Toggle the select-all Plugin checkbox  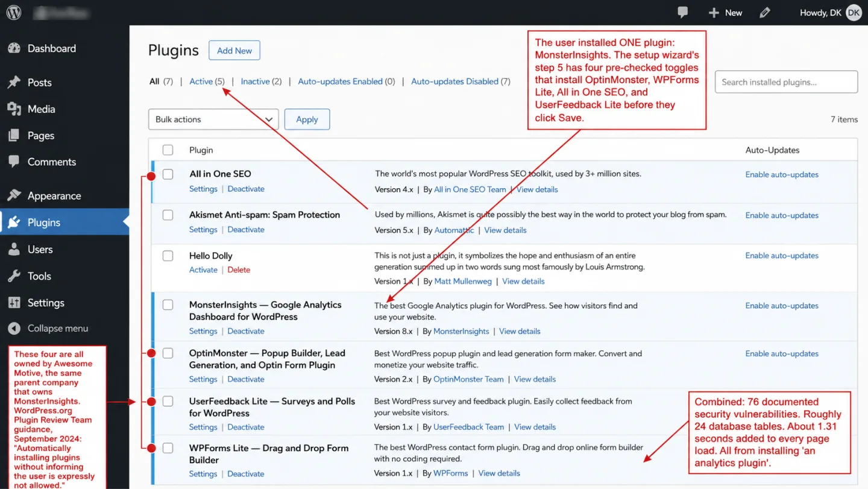pos(168,150)
